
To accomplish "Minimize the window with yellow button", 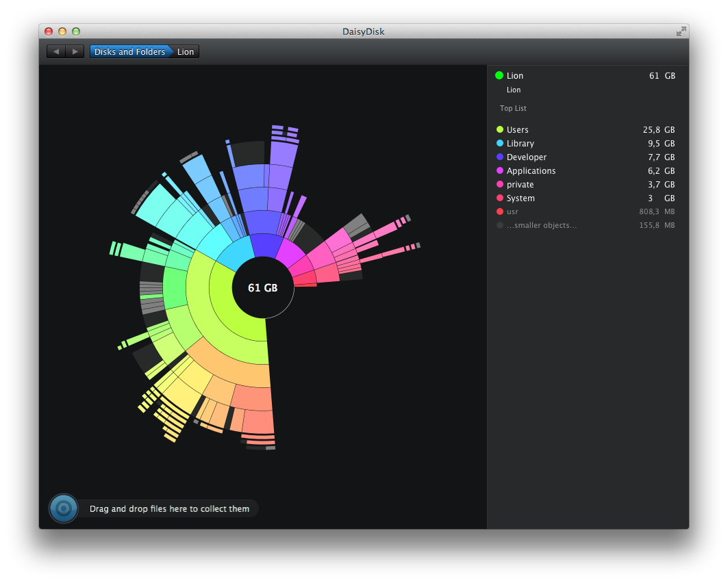I will click(x=62, y=31).
